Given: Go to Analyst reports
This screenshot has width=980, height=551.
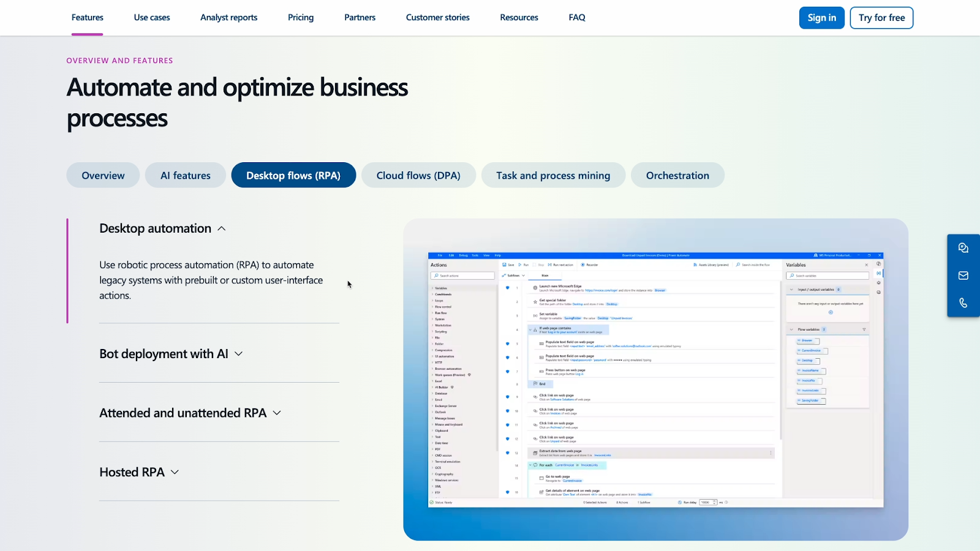Looking at the screenshot, I should click(x=229, y=18).
